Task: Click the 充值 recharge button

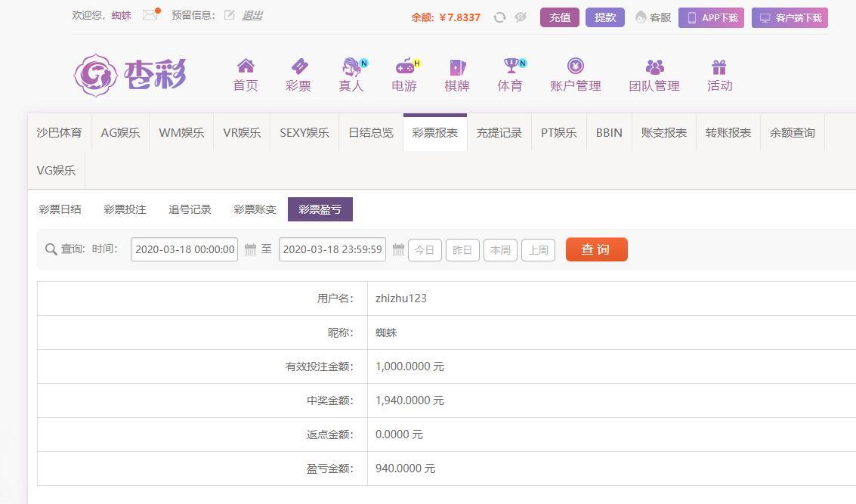Action: click(x=560, y=17)
